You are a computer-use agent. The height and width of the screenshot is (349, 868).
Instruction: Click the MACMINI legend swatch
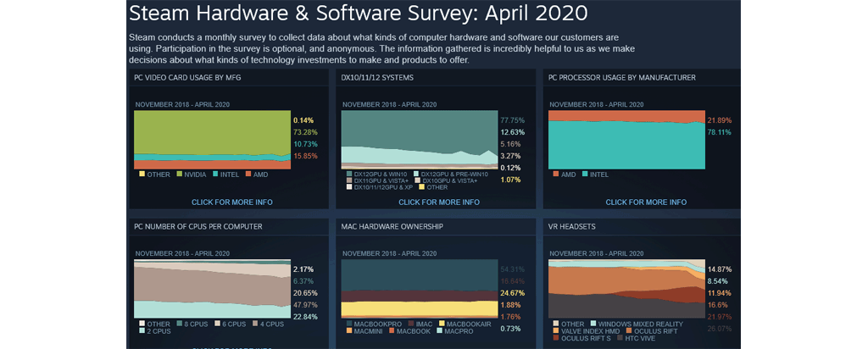point(348,330)
